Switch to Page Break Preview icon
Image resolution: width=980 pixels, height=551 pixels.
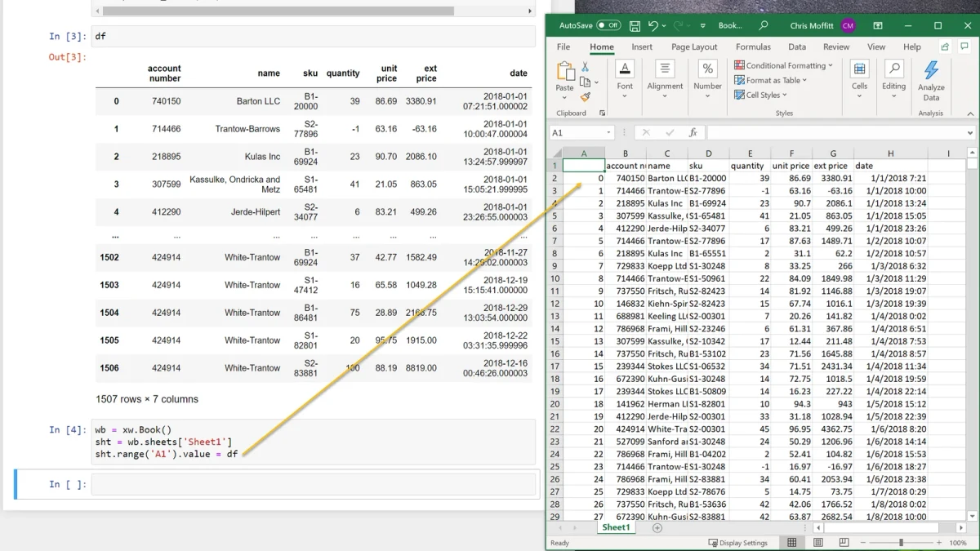844,543
